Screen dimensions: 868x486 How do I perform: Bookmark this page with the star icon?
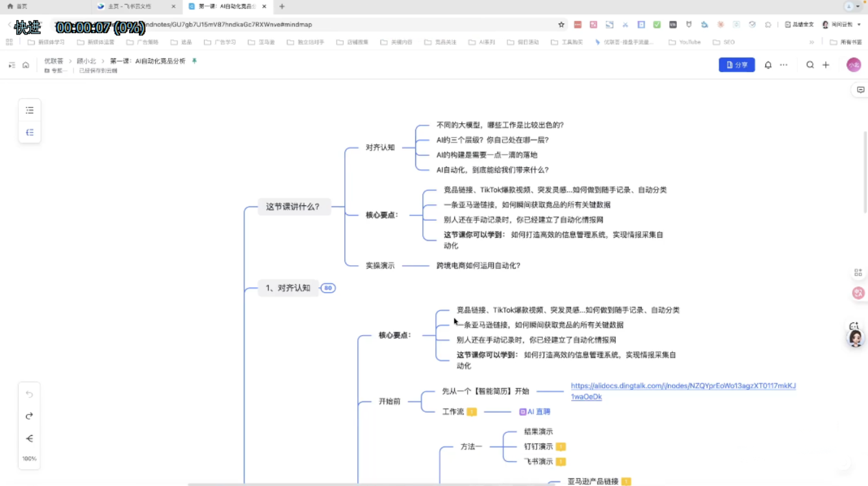click(x=561, y=25)
